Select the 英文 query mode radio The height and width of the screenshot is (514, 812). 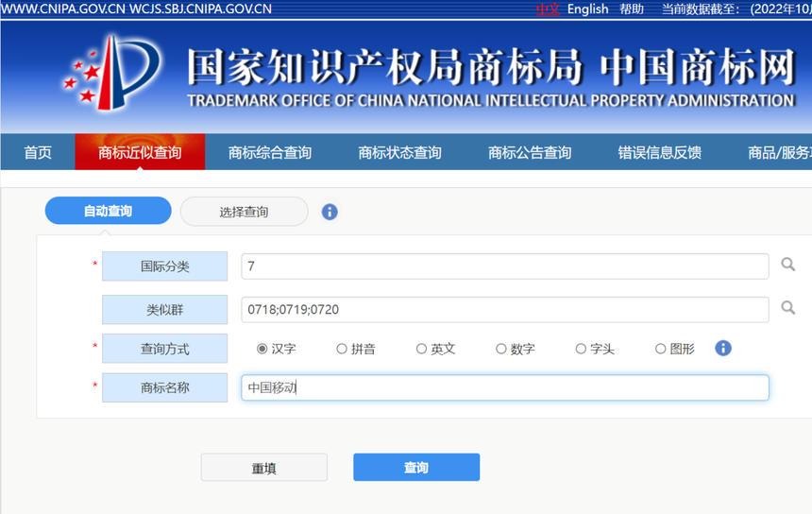coord(421,349)
